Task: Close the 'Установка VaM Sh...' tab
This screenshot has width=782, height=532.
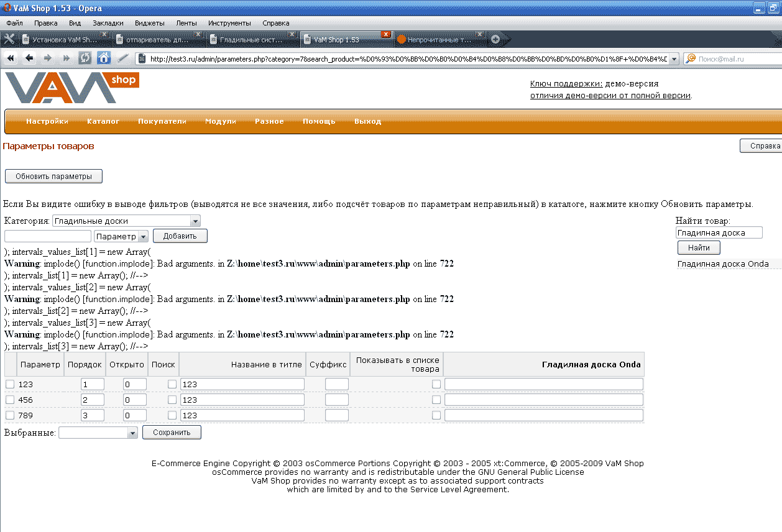Action: (x=104, y=34)
